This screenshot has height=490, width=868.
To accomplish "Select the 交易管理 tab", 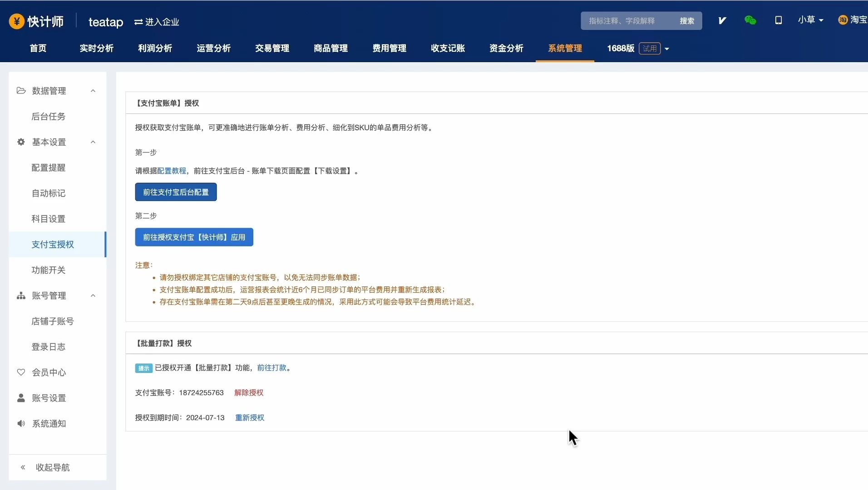I will point(272,49).
